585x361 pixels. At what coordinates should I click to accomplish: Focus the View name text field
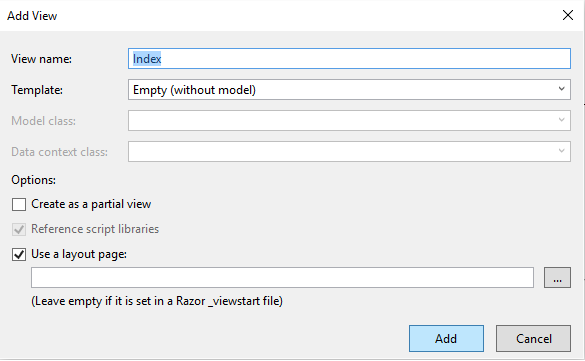pyautogui.click(x=349, y=59)
